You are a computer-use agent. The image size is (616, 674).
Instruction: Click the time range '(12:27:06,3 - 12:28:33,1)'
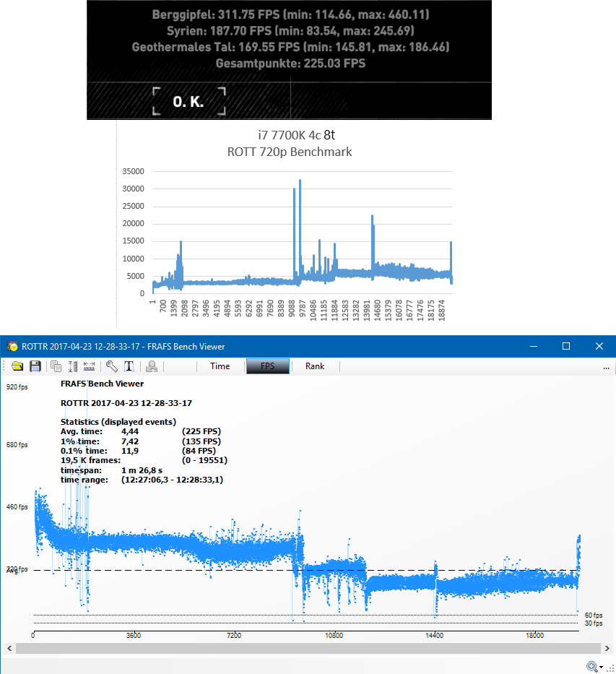(173, 480)
